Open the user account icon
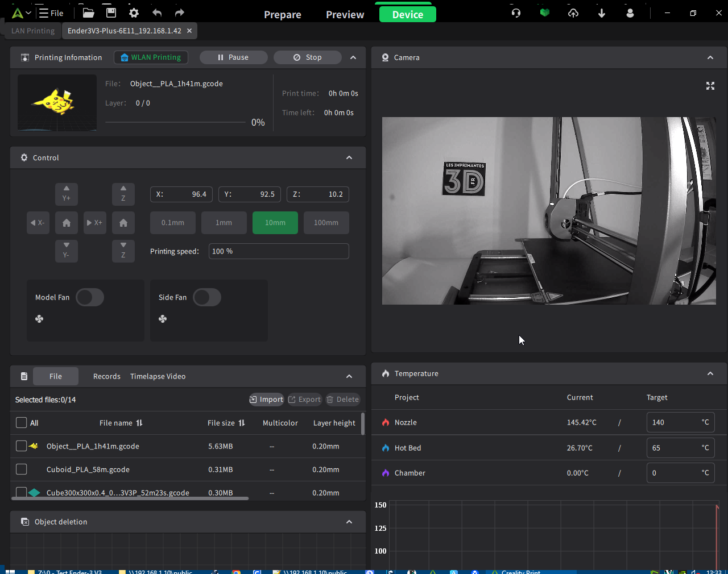The width and height of the screenshot is (728, 574). pos(630,13)
